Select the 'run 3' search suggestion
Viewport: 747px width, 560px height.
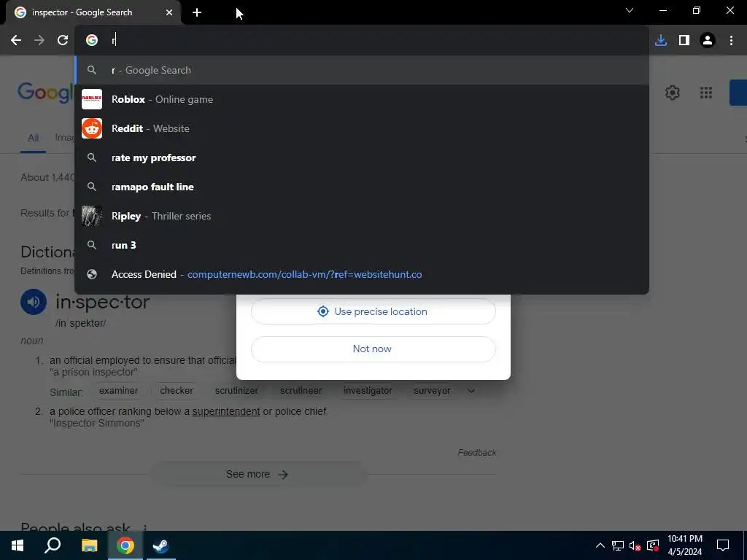pyautogui.click(x=362, y=245)
